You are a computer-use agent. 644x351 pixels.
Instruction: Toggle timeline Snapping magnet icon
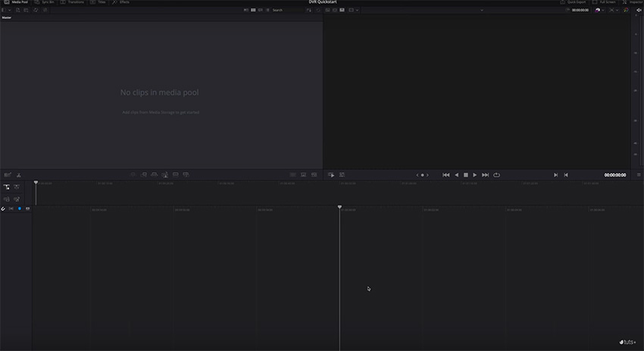[3, 208]
